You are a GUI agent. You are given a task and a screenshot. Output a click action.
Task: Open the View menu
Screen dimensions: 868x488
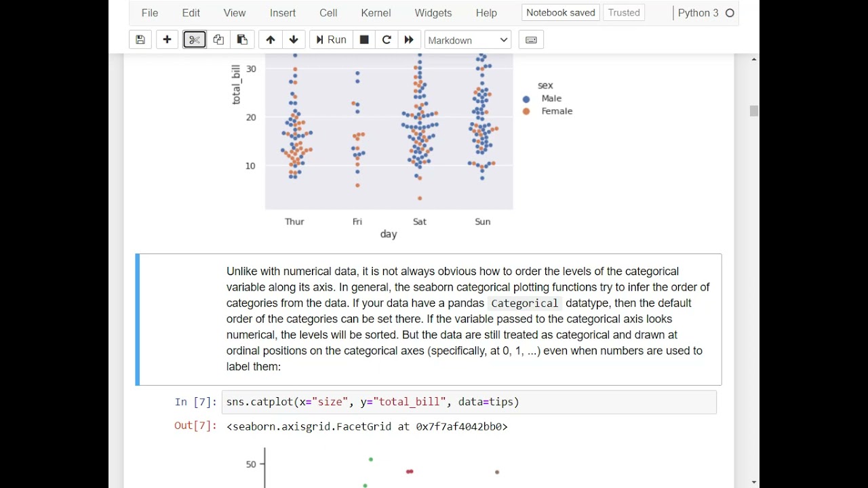click(x=235, y=13)
